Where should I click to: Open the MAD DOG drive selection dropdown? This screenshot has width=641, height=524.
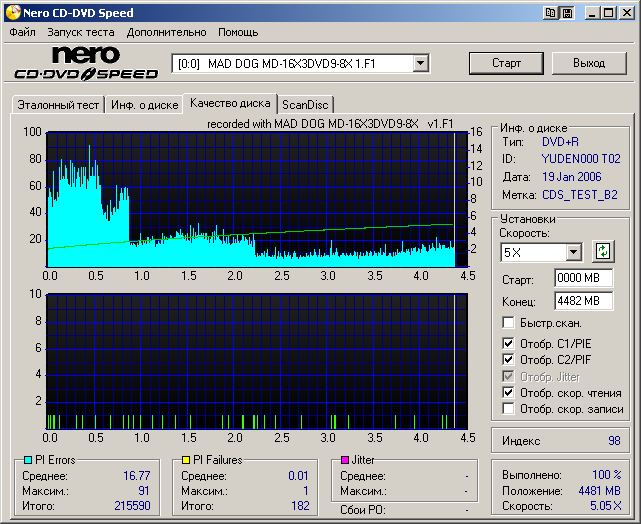420,64
